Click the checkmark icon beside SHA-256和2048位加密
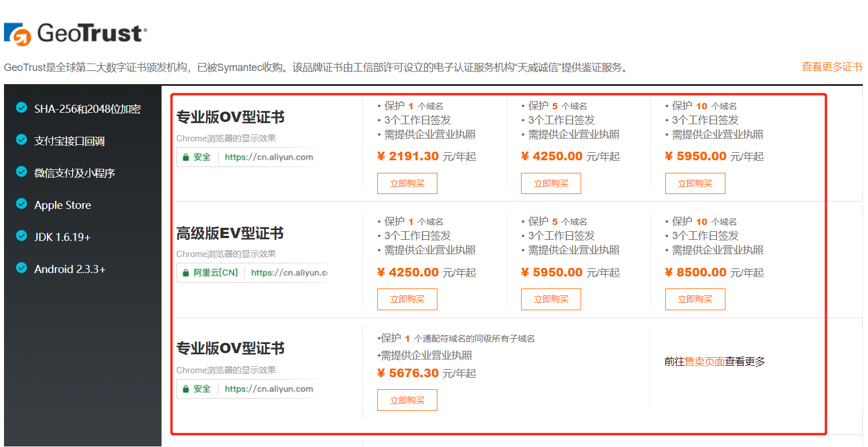Image resolution: width=868 pixels, height=447 pixels. 22,108
